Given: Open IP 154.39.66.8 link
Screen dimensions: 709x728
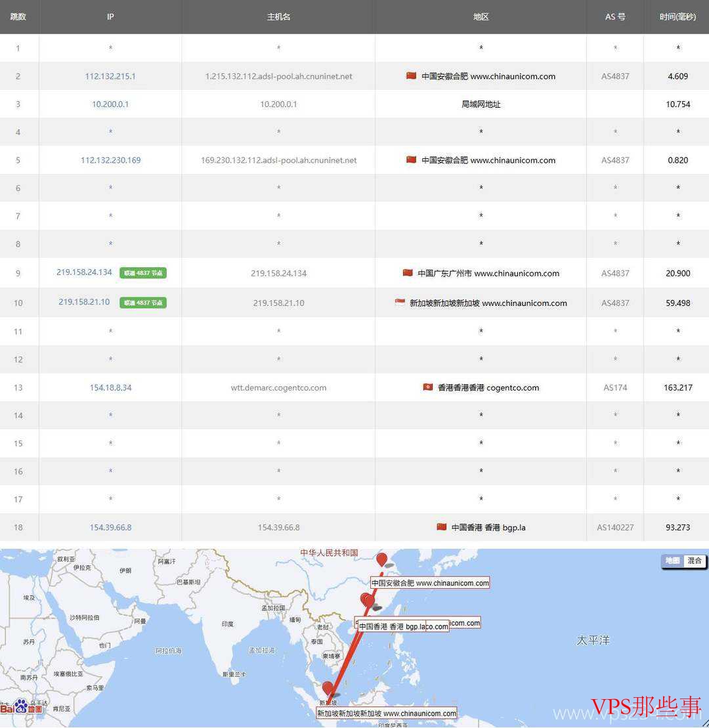Looking at the screenshot, I should (x=110, y=527).
